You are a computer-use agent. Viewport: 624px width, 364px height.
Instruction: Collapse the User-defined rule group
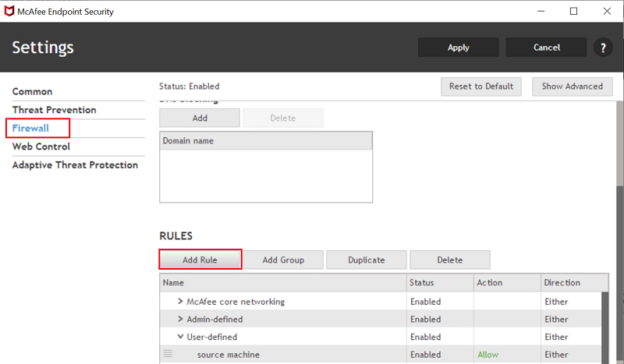click(x=180, y=337)
